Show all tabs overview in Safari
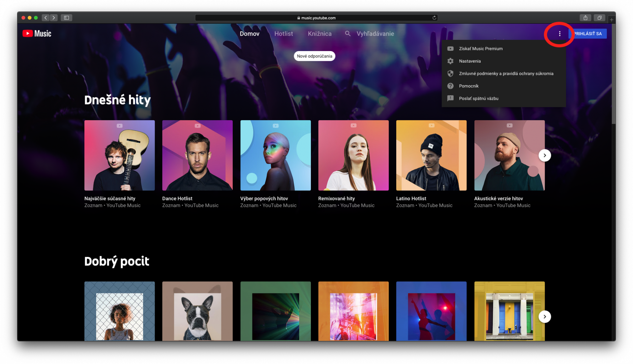Viewport: 633px width, 364px height. (600, 18)
